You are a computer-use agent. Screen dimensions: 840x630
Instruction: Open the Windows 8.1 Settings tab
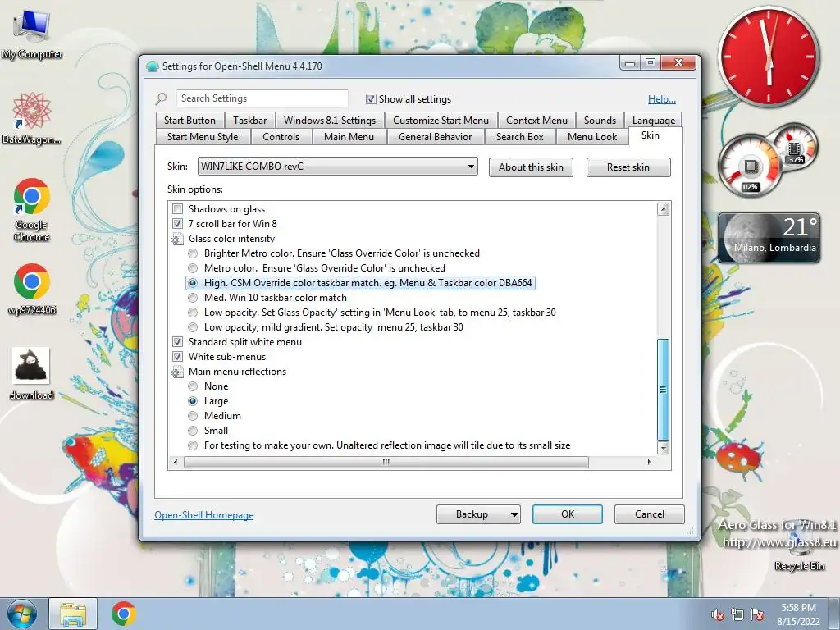click(330, 121)
